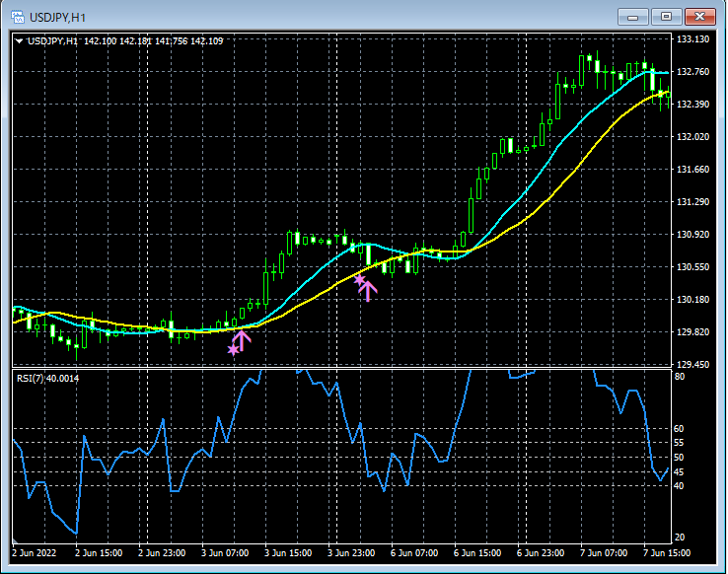Click the RSI scale value 45

click(x=679, y=472)
